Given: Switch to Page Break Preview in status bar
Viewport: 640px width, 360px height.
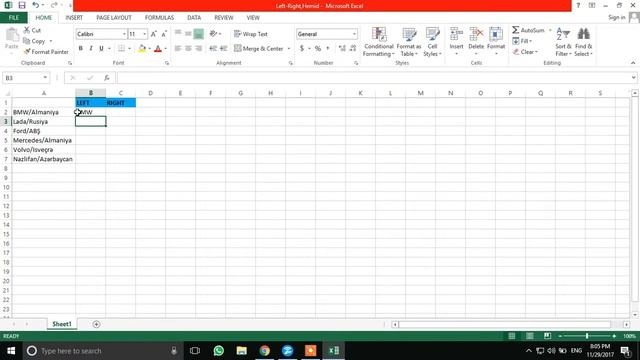Looking at the screenshot, I should [547, 336].
